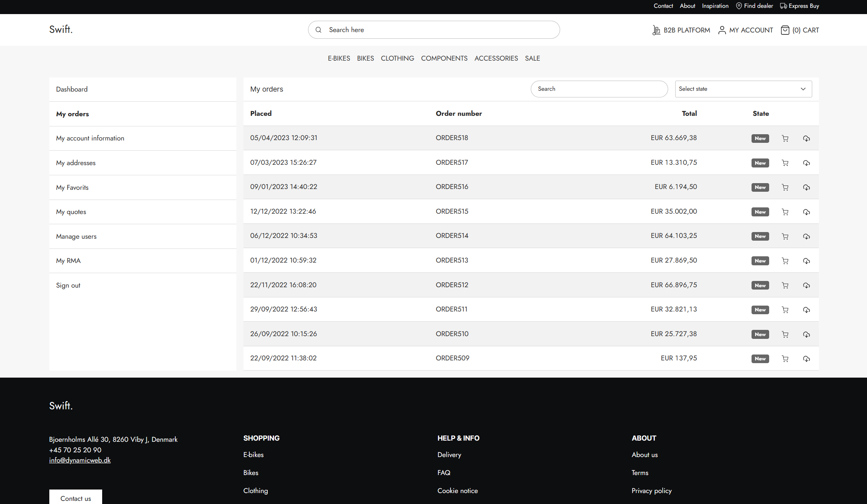Viewport: 867px width, 504px height.
Task: Click the download icon for ORDER513
Action: (x=806, y=261)
